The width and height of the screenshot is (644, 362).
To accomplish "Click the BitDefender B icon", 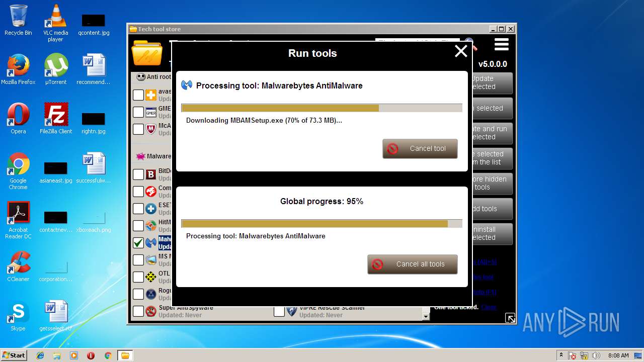I will point(151,174).
